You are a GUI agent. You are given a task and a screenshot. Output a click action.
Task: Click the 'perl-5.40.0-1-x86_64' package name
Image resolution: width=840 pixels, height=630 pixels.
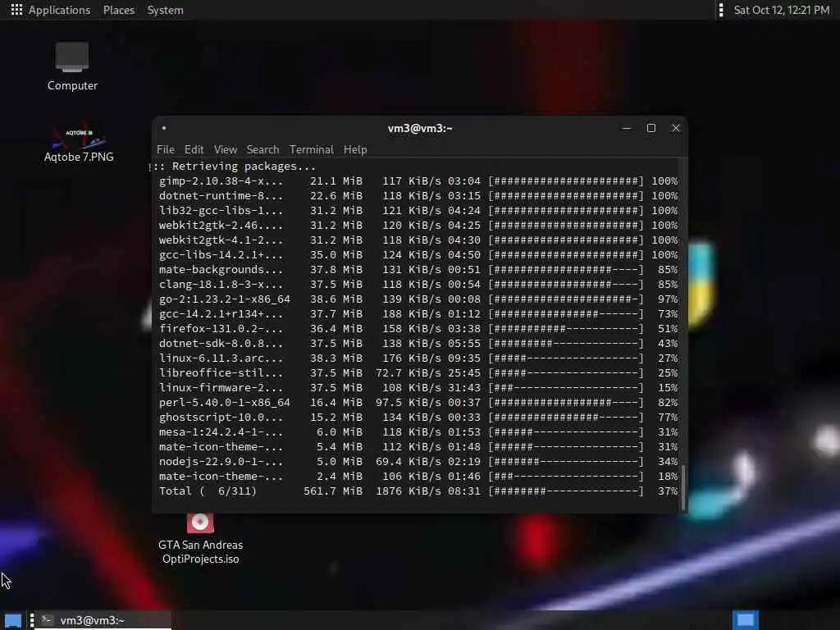click(x=225, y=402)
